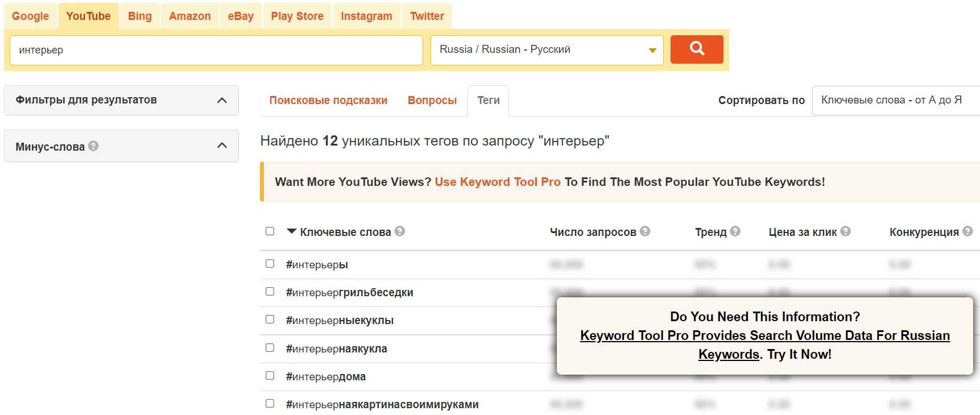Click the Search Volume Data popup link

point(765,336)
